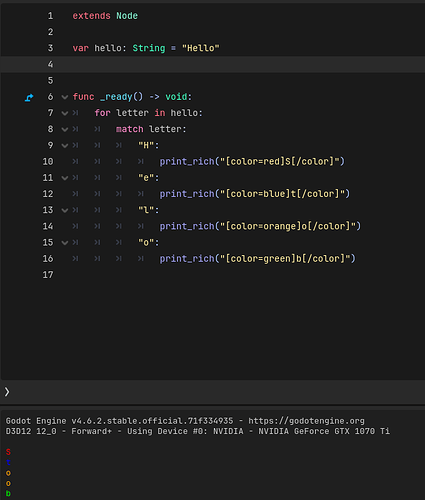Click the print_rich call with color=orange

(260, 226)
